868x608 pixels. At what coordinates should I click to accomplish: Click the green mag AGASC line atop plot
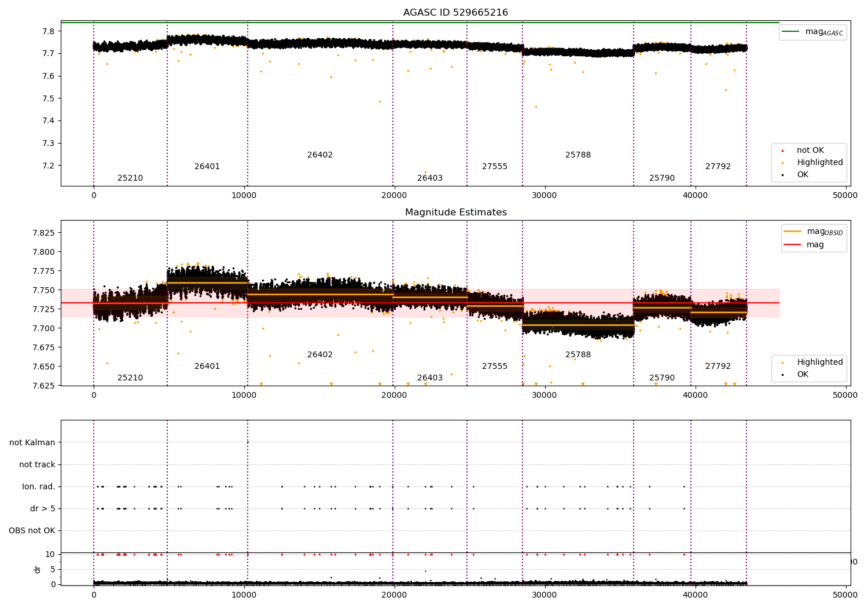tap(420, 23)
